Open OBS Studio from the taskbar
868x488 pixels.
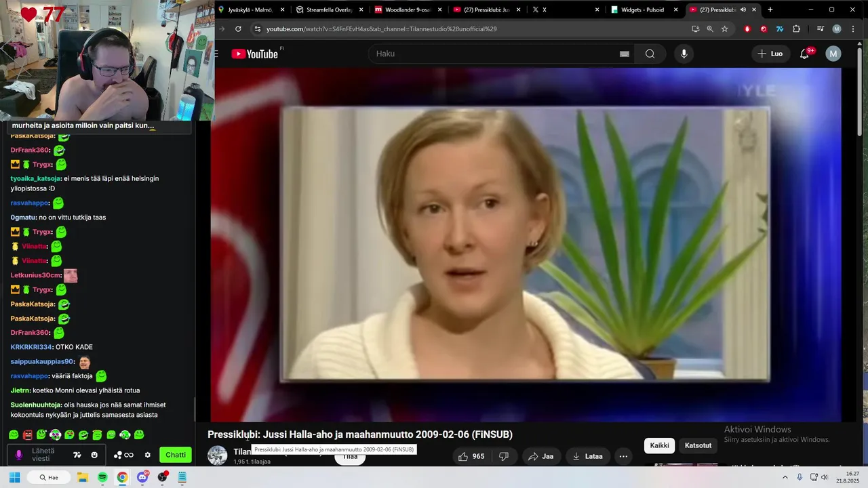[x=162, y=477]
